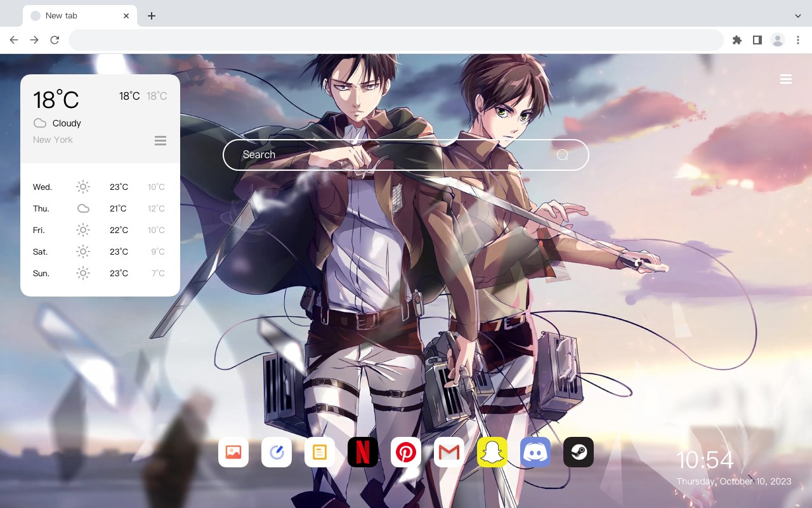This screenshot has height=508, width=812.
Task: Select the Thu. forecast row
Action: (100, 208)
